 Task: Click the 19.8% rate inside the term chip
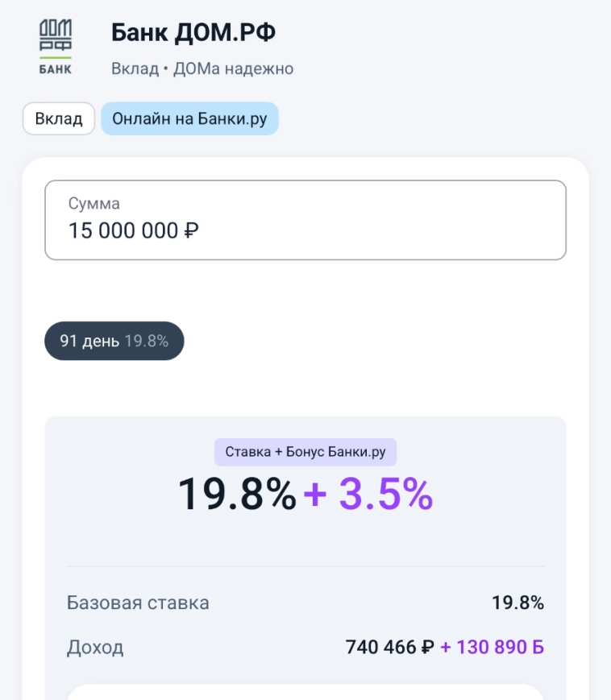click(147, 341)
